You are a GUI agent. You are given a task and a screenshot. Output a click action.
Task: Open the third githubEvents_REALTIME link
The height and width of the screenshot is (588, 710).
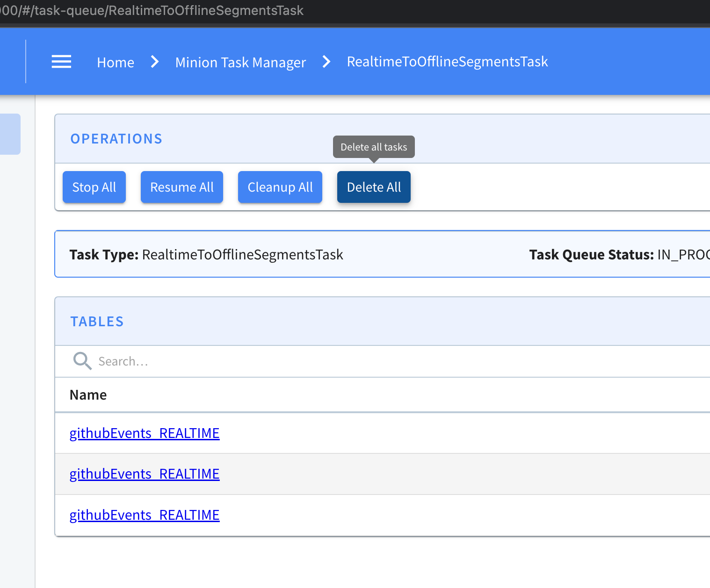point(145,515)
